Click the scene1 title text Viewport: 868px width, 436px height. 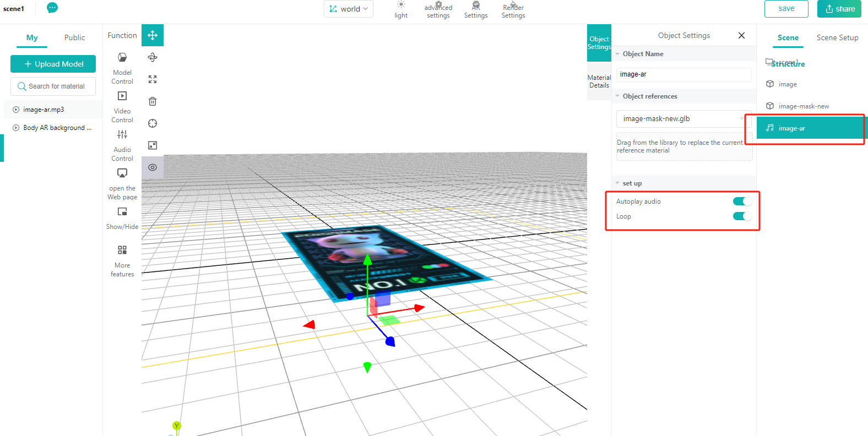pos(14,9)
